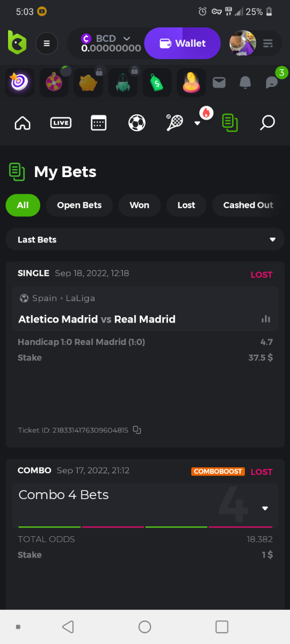
Task: Expand more sports arrow next to tennis
Action: [197, 123]
